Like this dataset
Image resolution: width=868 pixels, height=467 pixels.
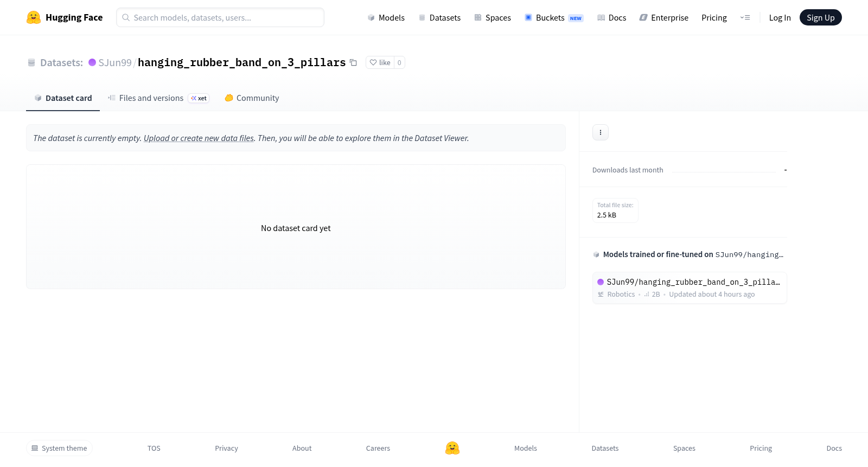click(380, 62)
